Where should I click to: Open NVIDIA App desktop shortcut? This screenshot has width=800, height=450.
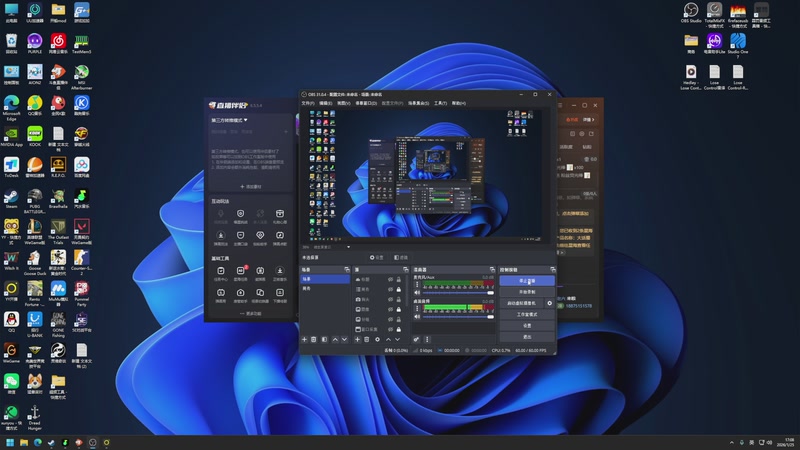click(x=11, y=137)
